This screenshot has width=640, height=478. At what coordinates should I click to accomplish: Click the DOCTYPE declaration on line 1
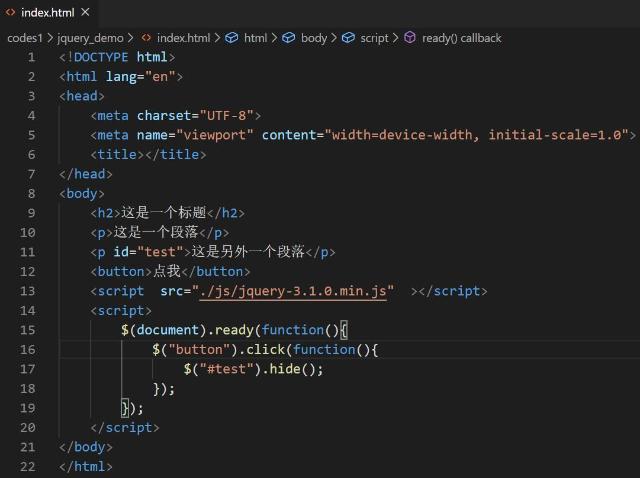point(117,57)
